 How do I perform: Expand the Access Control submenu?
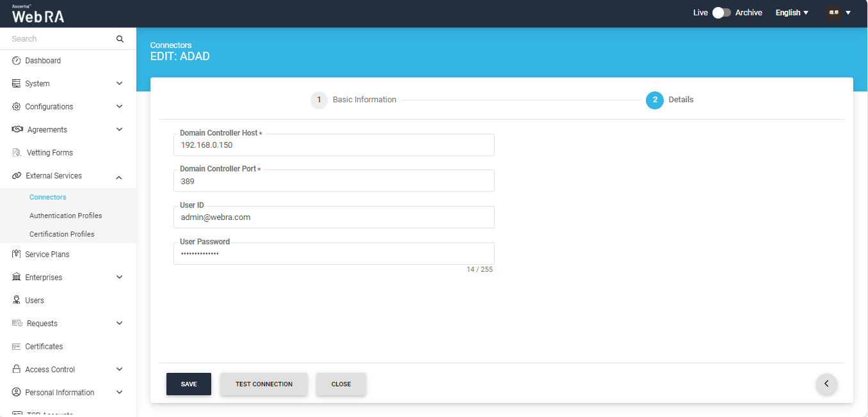(119, 370)
